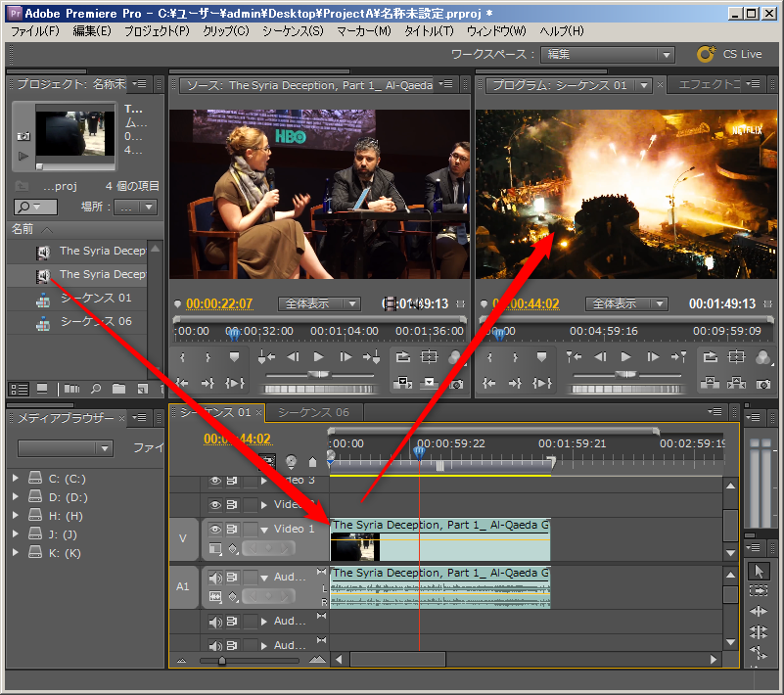Step forward one frame in Program monitor
The height and width of the screenshot is (695, 784).
(653, 357)
